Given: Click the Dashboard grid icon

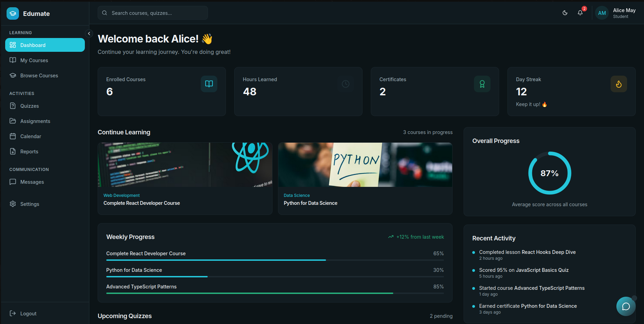Looking at the screenshot, I should [13, 45].
